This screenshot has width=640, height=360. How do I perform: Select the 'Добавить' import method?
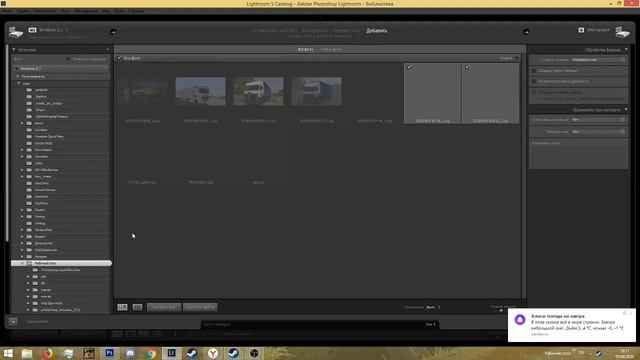[x=376, y=31]
